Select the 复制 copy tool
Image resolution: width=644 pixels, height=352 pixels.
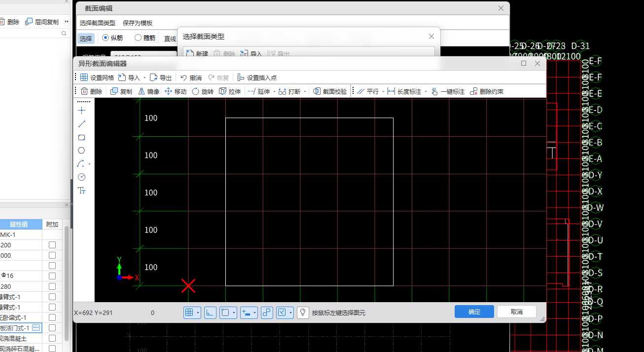121,91
